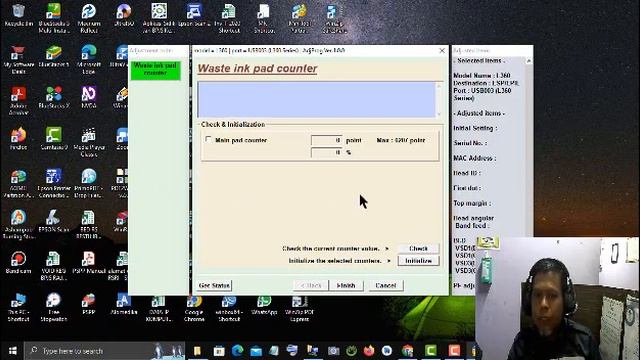Select the green Waste ink pad counter item
The width and height of the screenshot is (640, 360).
point(156,70)
